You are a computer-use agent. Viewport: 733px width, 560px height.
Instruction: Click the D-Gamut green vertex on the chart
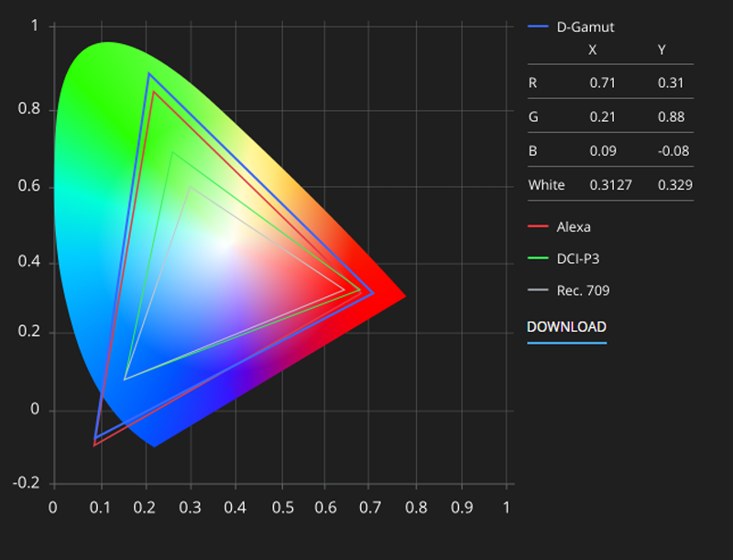pyautogui.click(x=149, y=74)
